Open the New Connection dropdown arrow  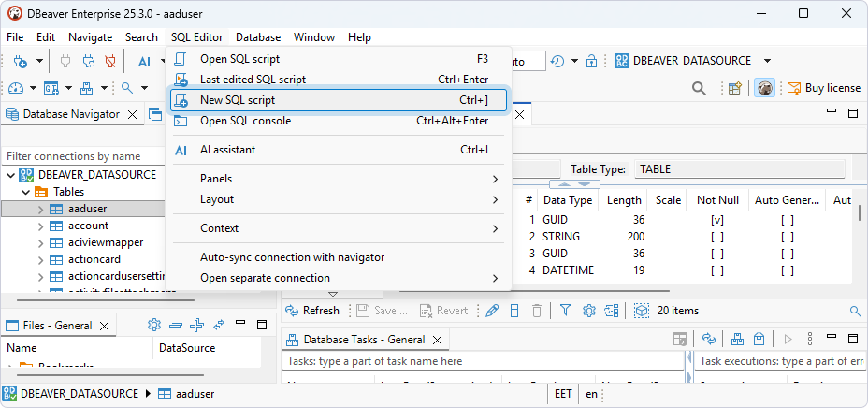coord(40,61)
